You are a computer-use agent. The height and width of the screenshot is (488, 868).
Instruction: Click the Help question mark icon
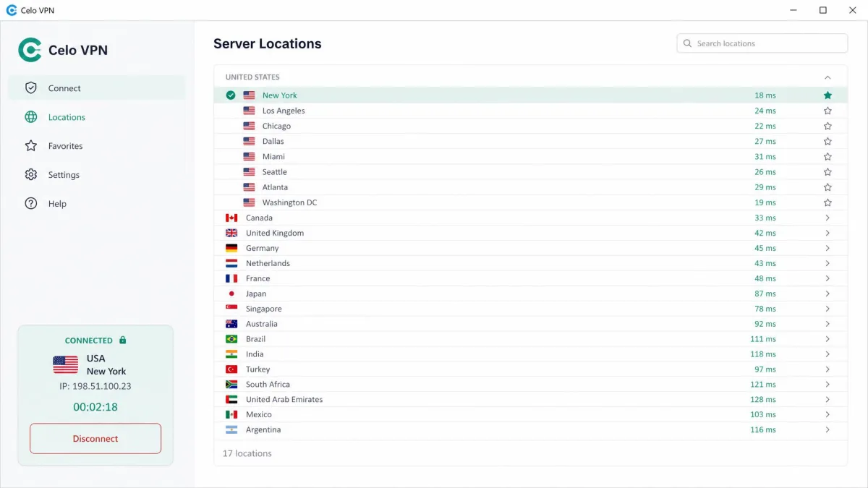(30, 204)
